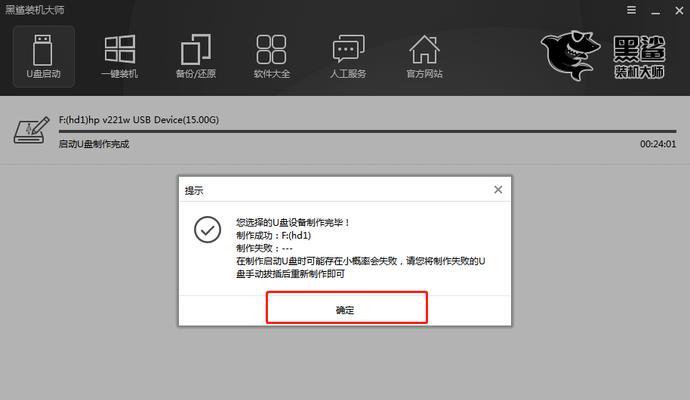Click the USB drive edit icon
The height and width of the screenshot is (400, 690).
(x=31, y=130)
